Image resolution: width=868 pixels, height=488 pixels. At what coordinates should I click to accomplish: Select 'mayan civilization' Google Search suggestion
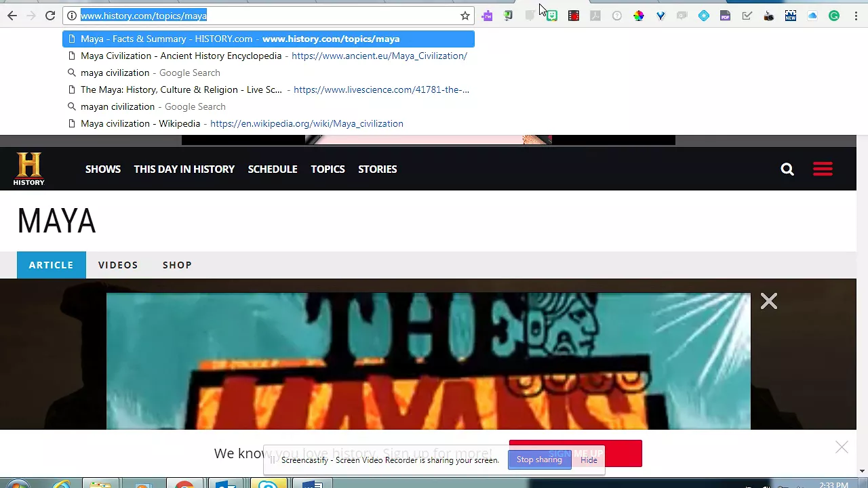(x=269, y=106)
